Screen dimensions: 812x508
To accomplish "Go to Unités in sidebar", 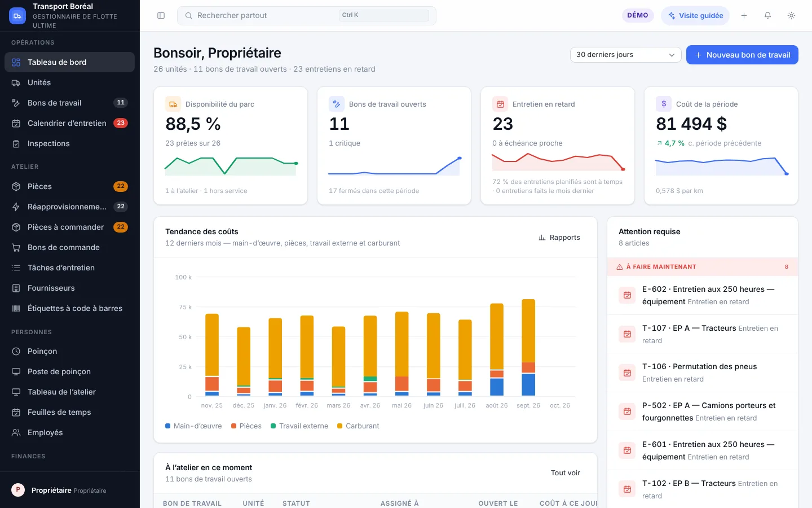I will pos(69,82).
